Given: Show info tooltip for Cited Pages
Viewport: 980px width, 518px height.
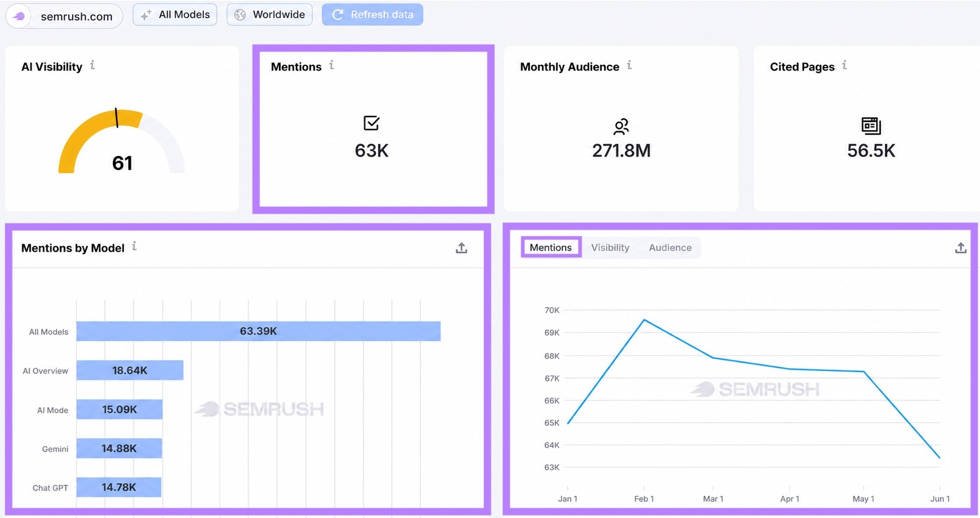Looking at the screenshot, I should 844,65.
